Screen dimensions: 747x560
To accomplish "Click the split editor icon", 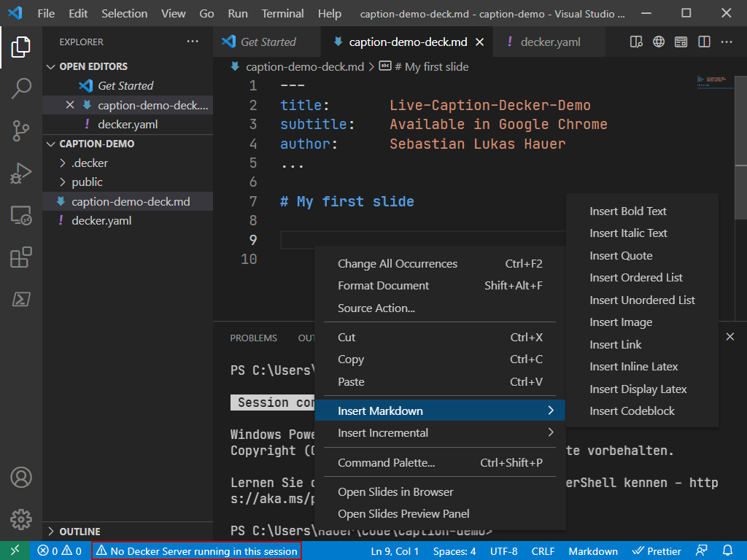I will (x=704, y=42).
